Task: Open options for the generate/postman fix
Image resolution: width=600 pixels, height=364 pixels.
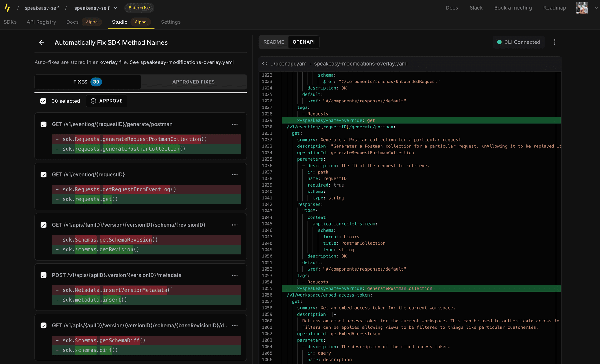Action: 235,124
